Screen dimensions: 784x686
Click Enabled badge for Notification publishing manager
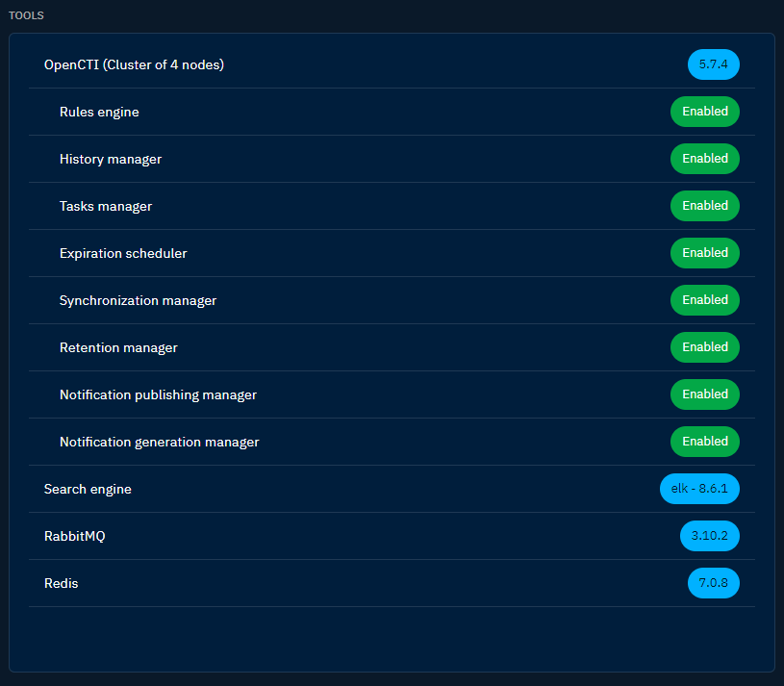pyautogui.click(x=705, y=394)
